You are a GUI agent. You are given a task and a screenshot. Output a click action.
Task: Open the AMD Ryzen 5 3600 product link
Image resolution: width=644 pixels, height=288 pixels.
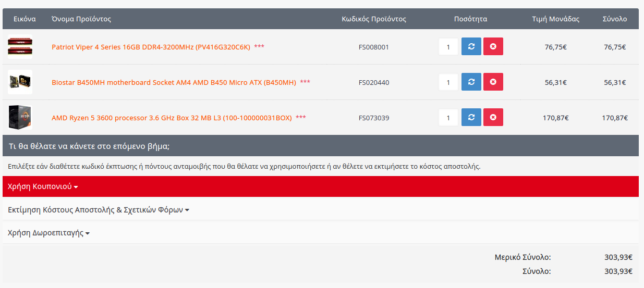point(172,118)
